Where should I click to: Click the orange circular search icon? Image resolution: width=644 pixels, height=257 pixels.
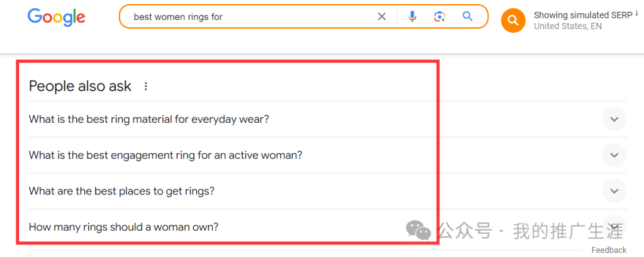(x=513, y=20)
